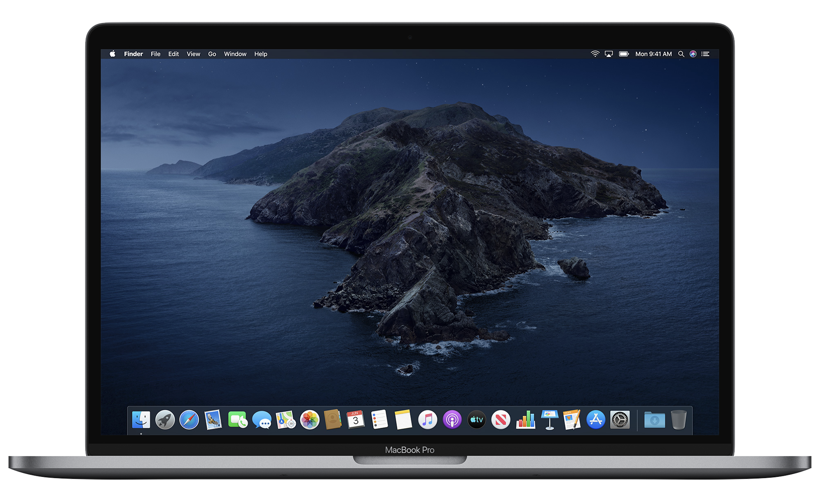Open Safari from the Dock
Viewport: 824px width, 504px height.
click(190, 420)
